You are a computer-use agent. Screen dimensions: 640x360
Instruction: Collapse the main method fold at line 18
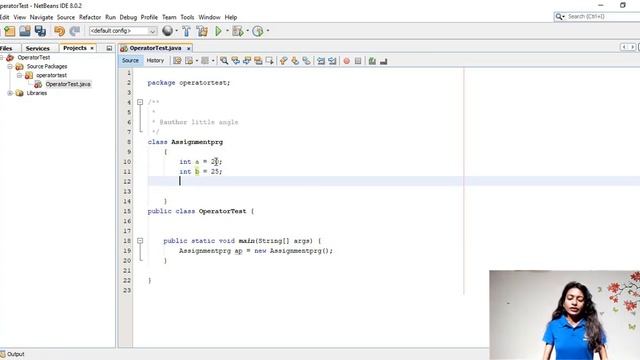click(x=140, y=241)
